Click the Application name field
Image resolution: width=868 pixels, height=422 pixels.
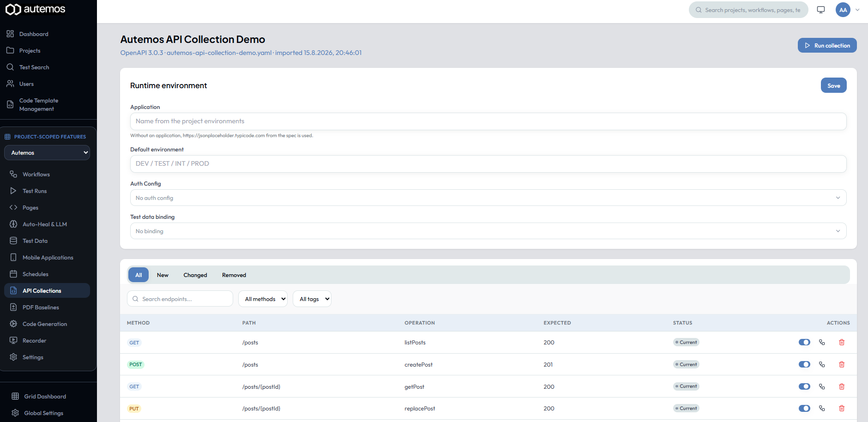pyautogui.click(x=488, y=121)
